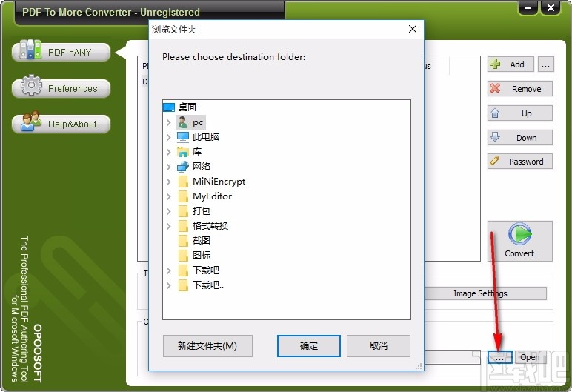Click the output path browse ellipsis button
Viewport: 572px width, 392px height.
[500, 357]
